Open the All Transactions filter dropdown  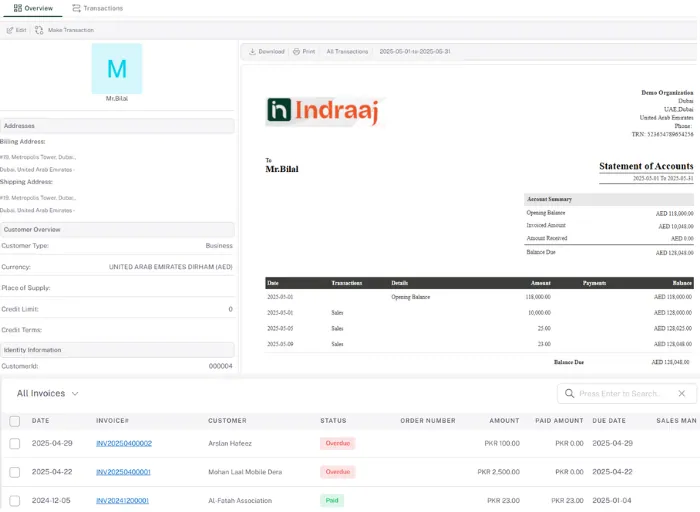(x=347, y=51)
